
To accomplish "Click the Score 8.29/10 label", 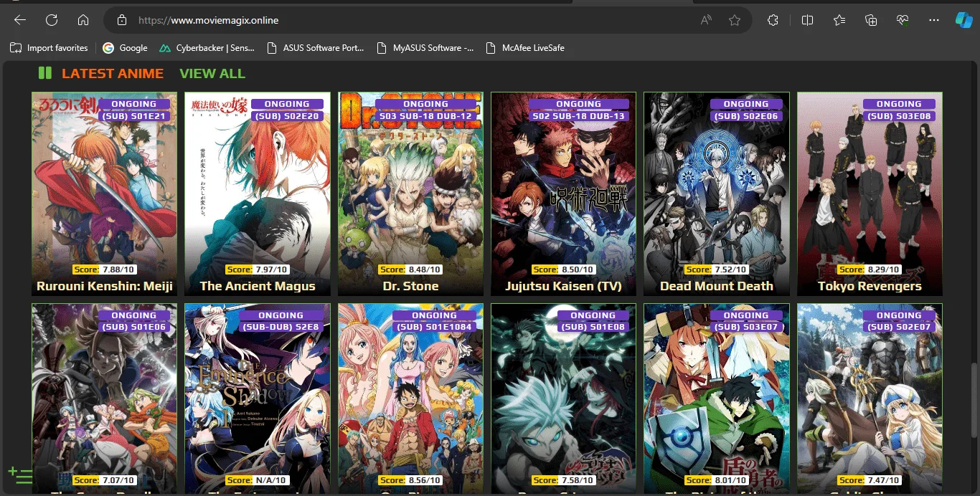I will click(x=870, y=270).
